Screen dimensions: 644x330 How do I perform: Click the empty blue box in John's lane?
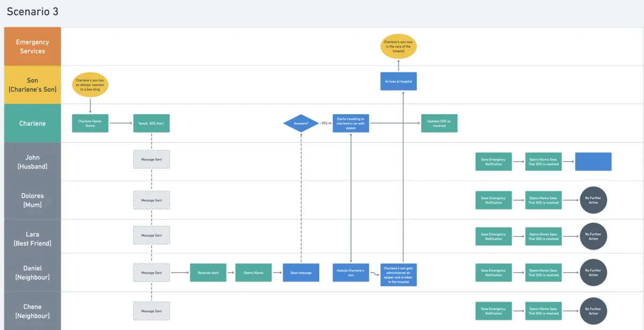(x=593, y=162)
